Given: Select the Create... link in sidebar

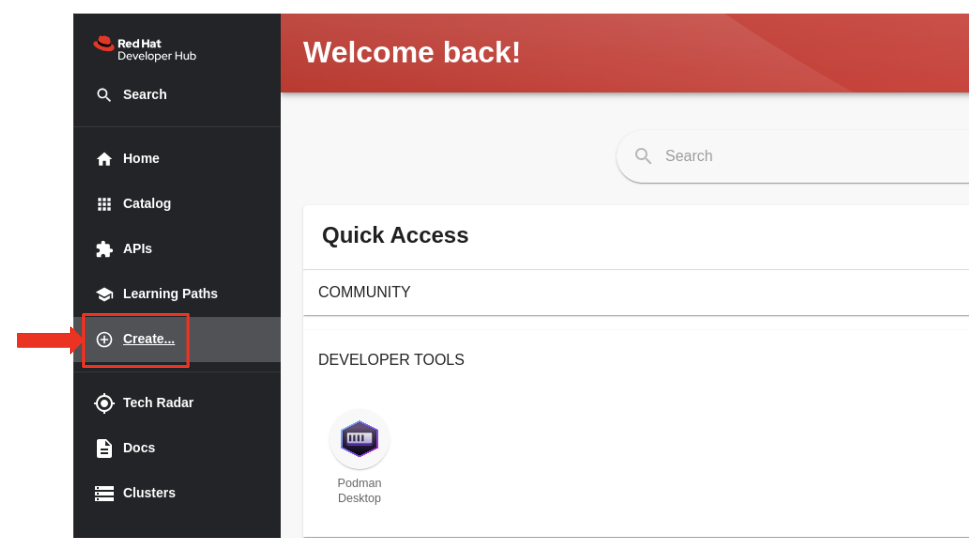Looking at the screenshot, I should pos(149,339).
